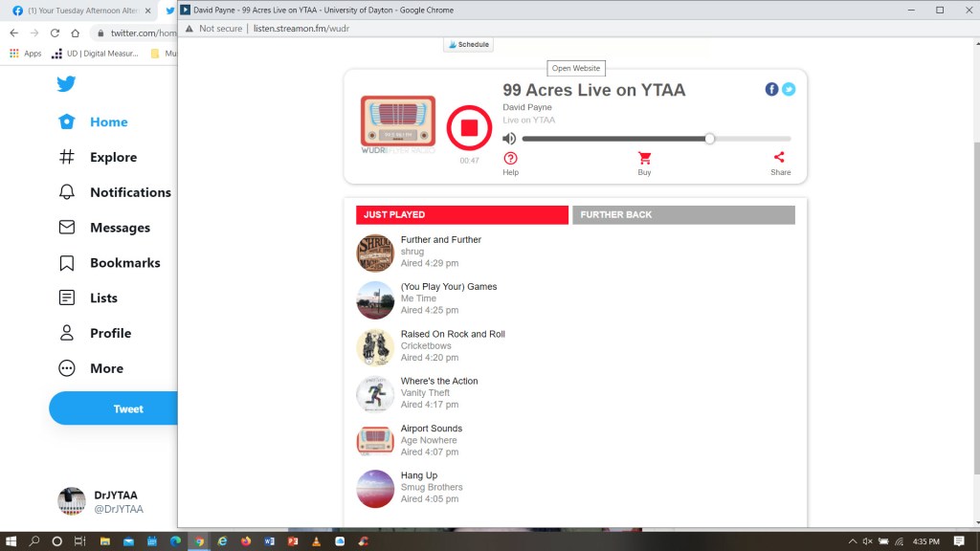Open the Windows Start menu
The image size is (980, 551).
click(x=11, y=541)
